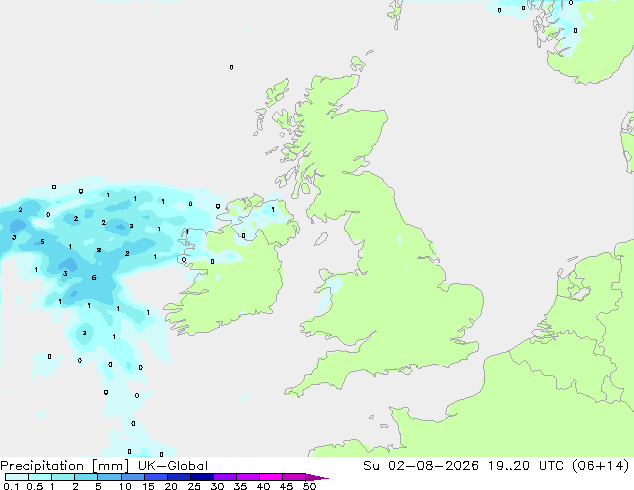Click the legend label '35'
This screenshot has height=490, width=634.
click(x=240, y=486)
